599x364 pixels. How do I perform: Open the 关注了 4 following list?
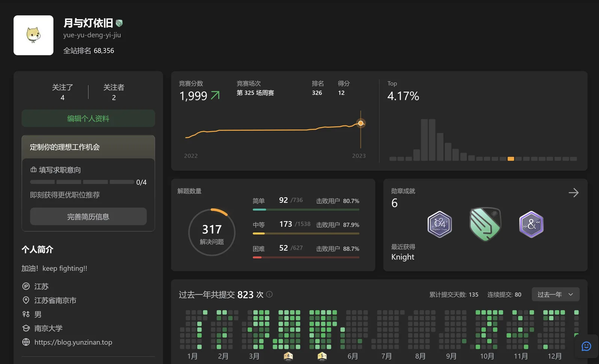[x=63, y=92]
